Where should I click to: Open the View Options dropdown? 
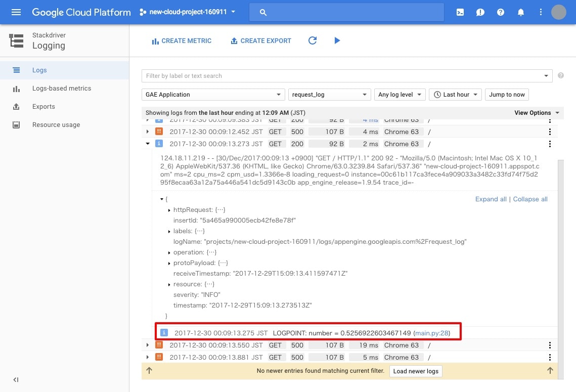click(x=537, y=113)
